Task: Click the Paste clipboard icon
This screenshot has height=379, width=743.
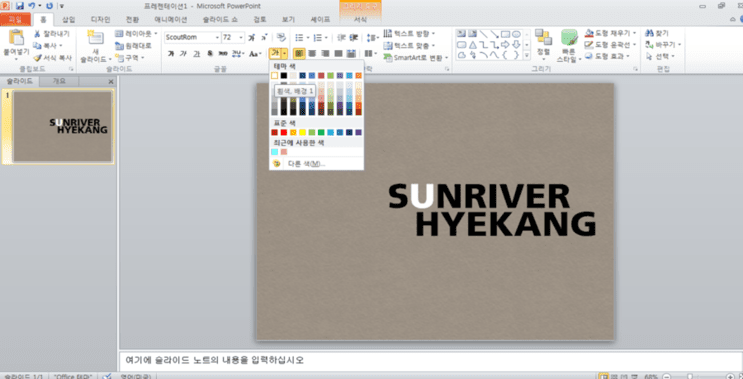Action: click(x=16, y=37)
